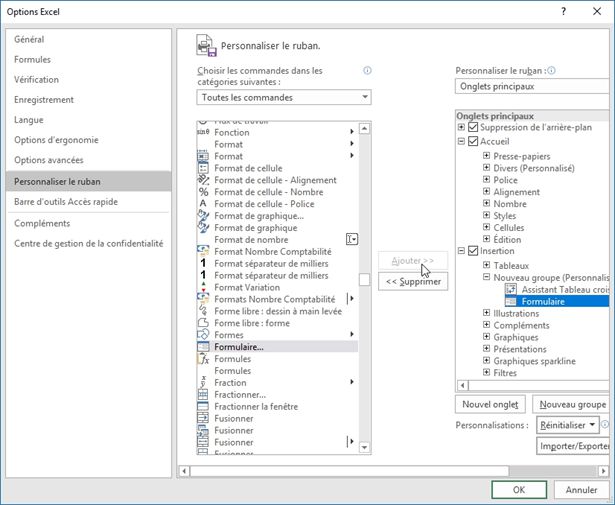
Task: Click the A icon for Format de cellule - Police
Action: (203, 203)
